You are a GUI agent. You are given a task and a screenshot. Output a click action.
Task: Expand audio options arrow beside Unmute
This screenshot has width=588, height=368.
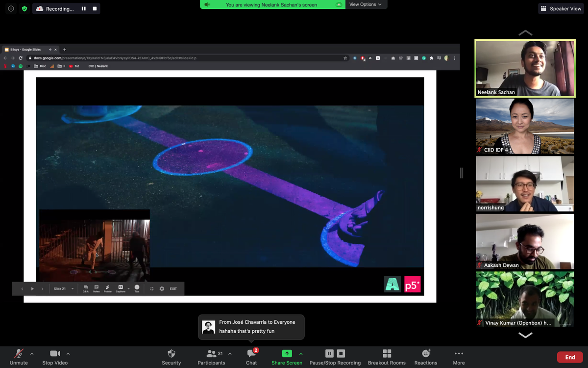(32, 353)
